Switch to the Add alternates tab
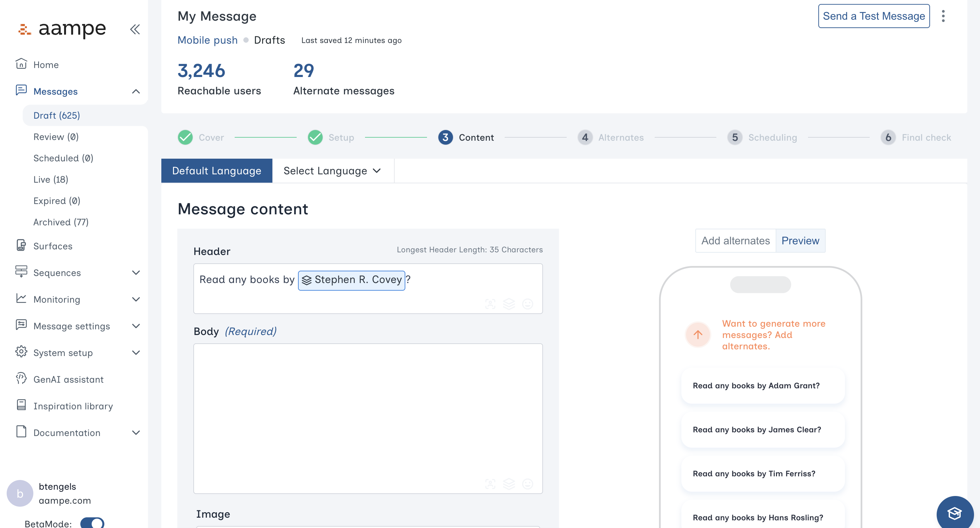Viewport: 980px width, 528px height. point(735,240)
